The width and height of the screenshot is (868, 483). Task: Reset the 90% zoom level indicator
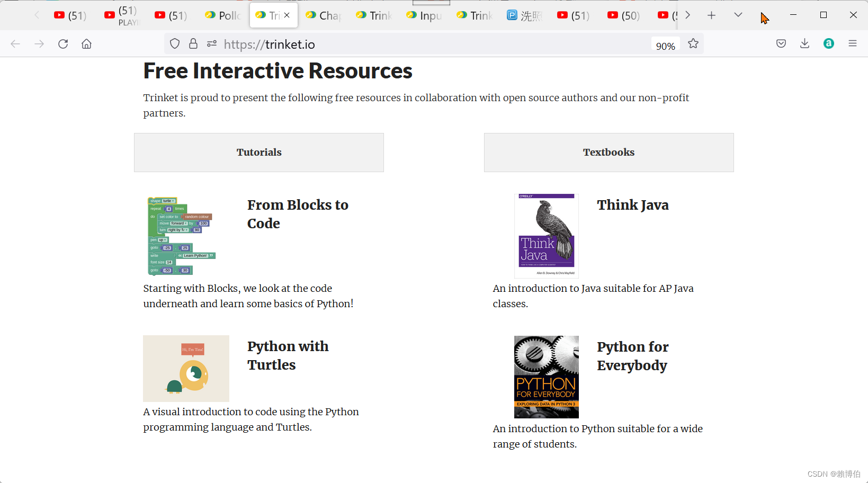665,46
